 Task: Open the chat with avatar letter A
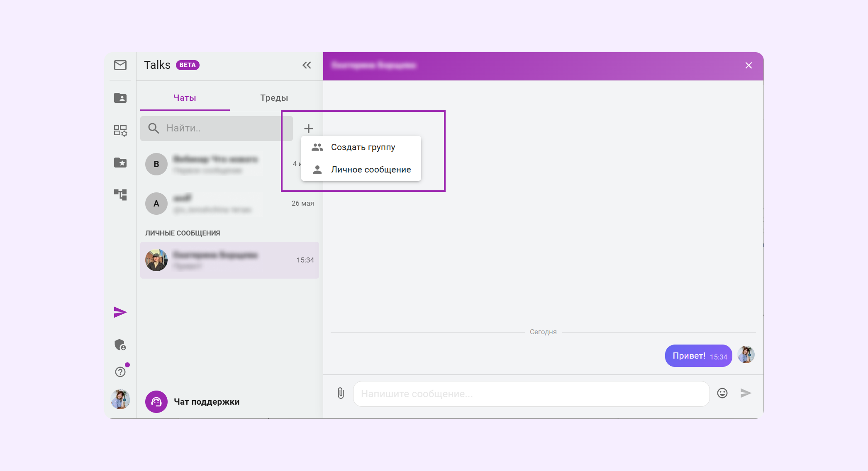click(x=229, y=204)
